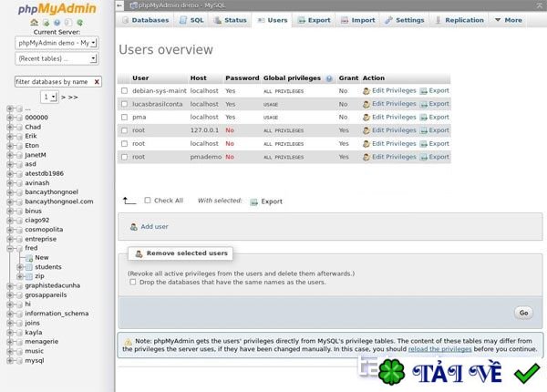The width and height of the screenshot is (547, 392).
Task: Click the phpMyAdmin logo
Action: pos(57,8)
